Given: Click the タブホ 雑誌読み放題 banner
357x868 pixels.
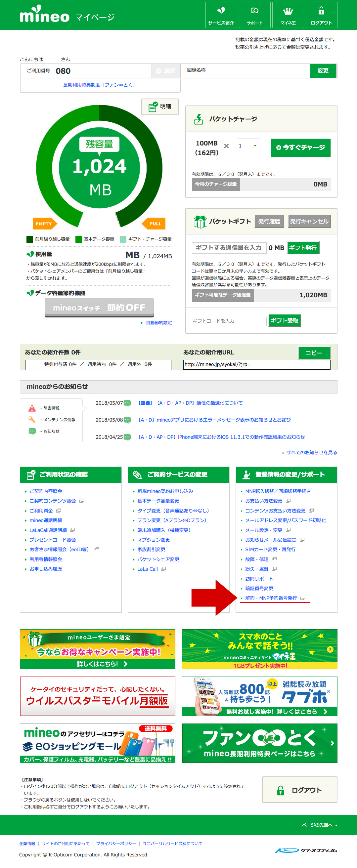Looking at the screenshot, I should 260,696.
